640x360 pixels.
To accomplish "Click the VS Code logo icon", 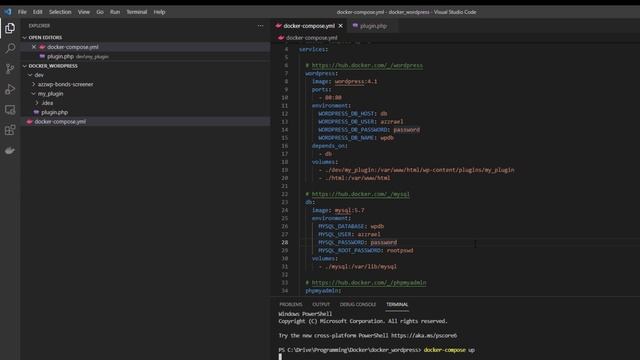I will click(8, 12).
